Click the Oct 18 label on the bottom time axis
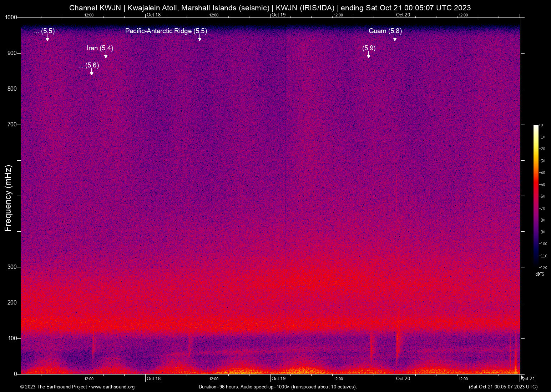 point(154,379)
